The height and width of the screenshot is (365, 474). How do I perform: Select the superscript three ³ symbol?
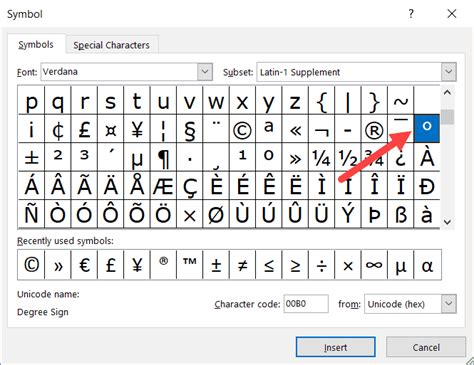[84, 157]
